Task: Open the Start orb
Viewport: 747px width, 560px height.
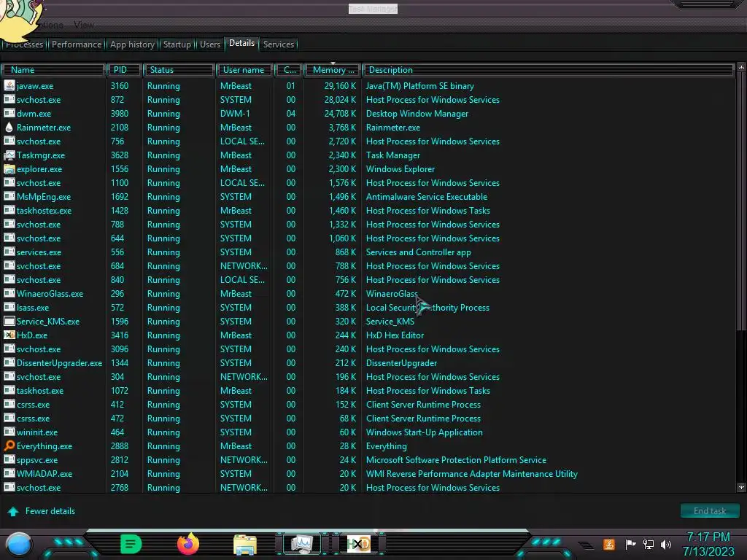Action: tap(19, 544)
